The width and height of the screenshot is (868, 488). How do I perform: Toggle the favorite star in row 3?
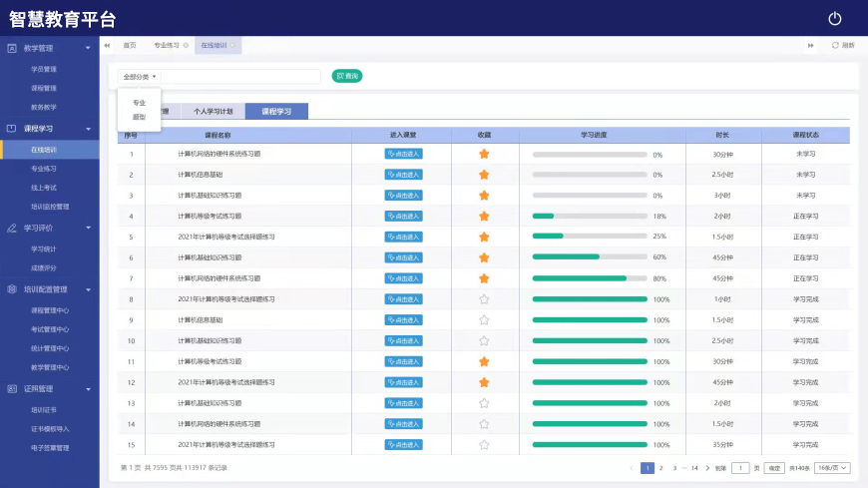(x=484, y=196)
